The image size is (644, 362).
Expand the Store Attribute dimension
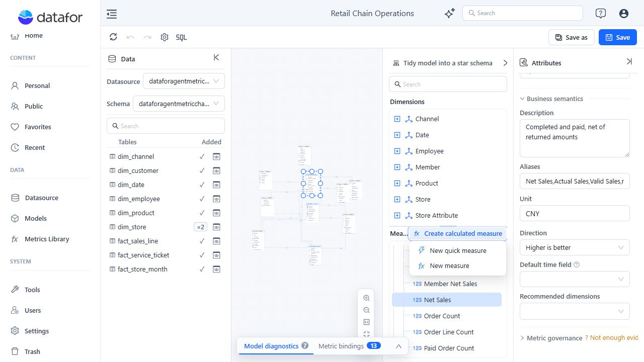click(397, 215)
